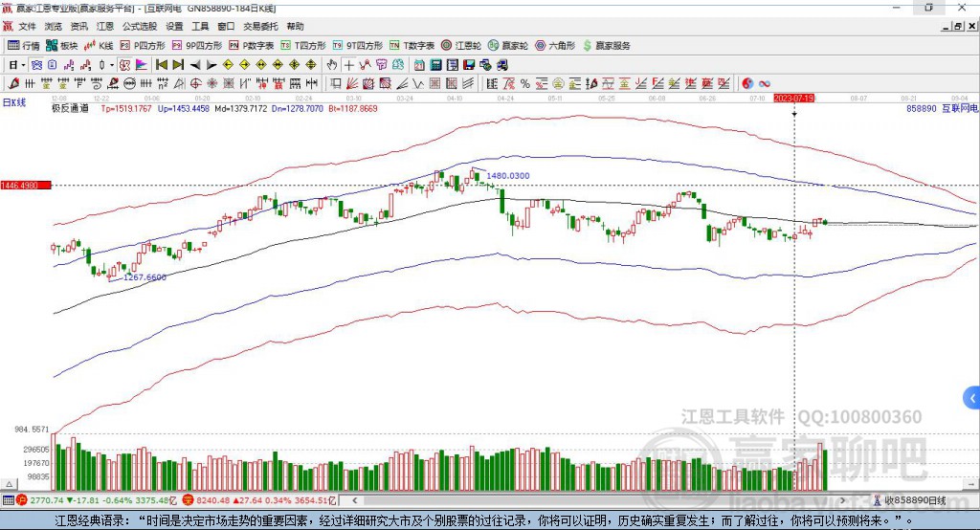Select the Gann fan lines icon

coord(352,84)
